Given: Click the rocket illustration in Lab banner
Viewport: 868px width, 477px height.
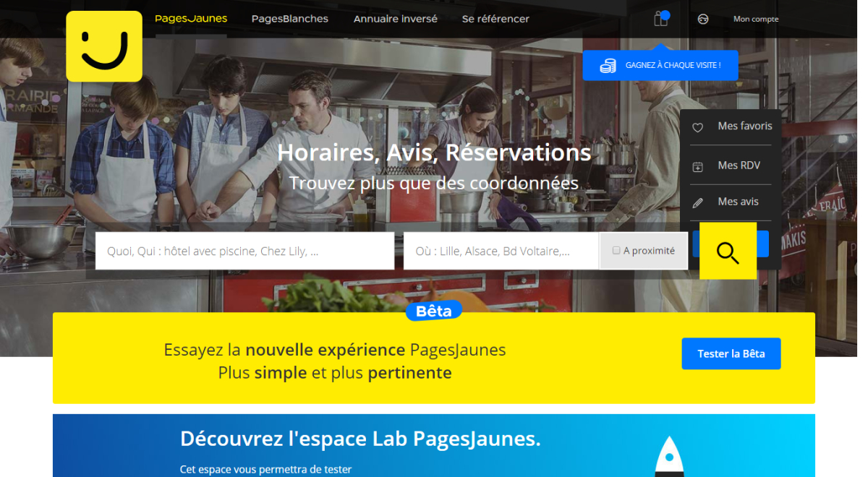Looking at the screenshot, I should (x=669, y=456).
